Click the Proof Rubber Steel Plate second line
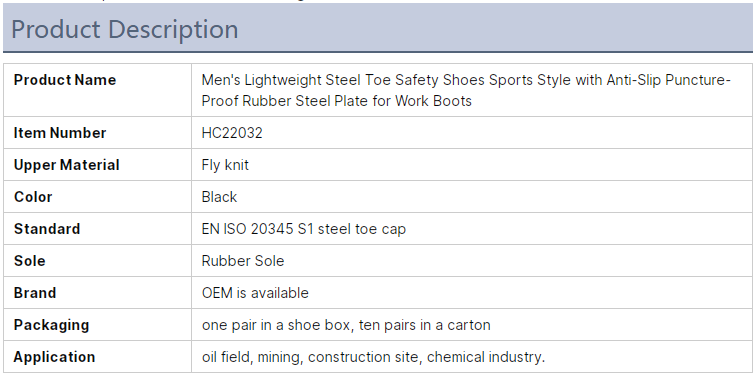Viewport: 756px width, 376px height. click(337, 101)
